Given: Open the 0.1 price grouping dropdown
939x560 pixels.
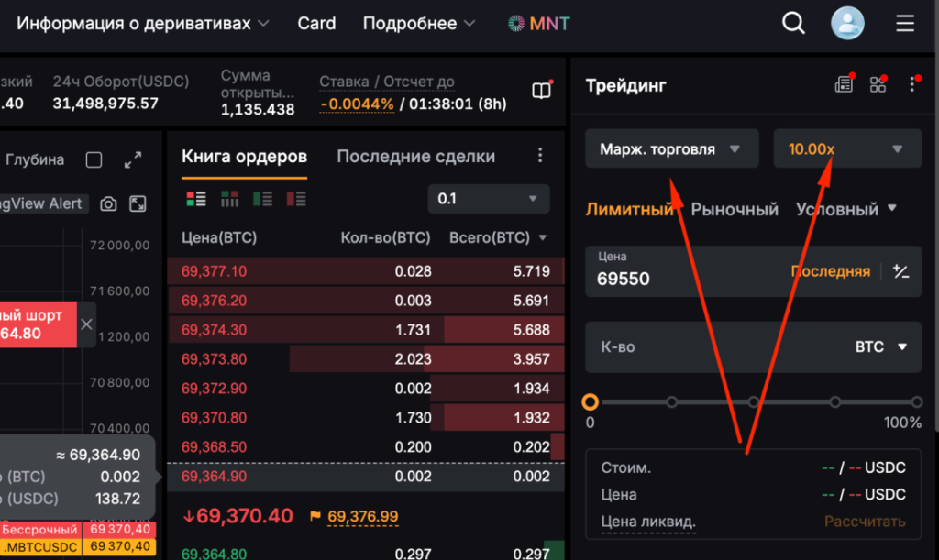Looking at the screenshot, I should (x=488, y=199).
